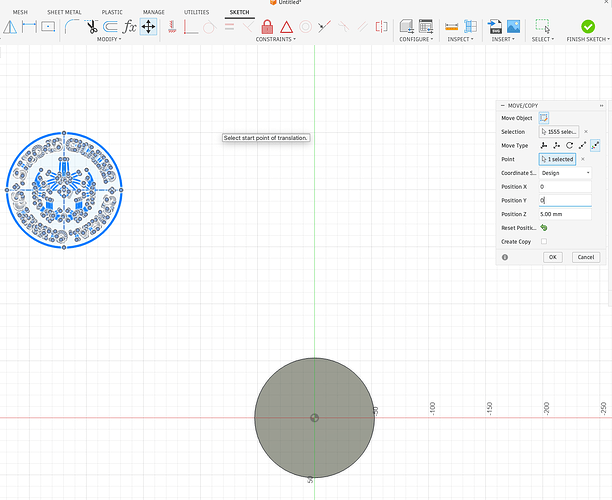Apply the Tangent constraint icon
The height and width of the screenshot is (500, 612).
pyautogui.click(x=210, y=27)
